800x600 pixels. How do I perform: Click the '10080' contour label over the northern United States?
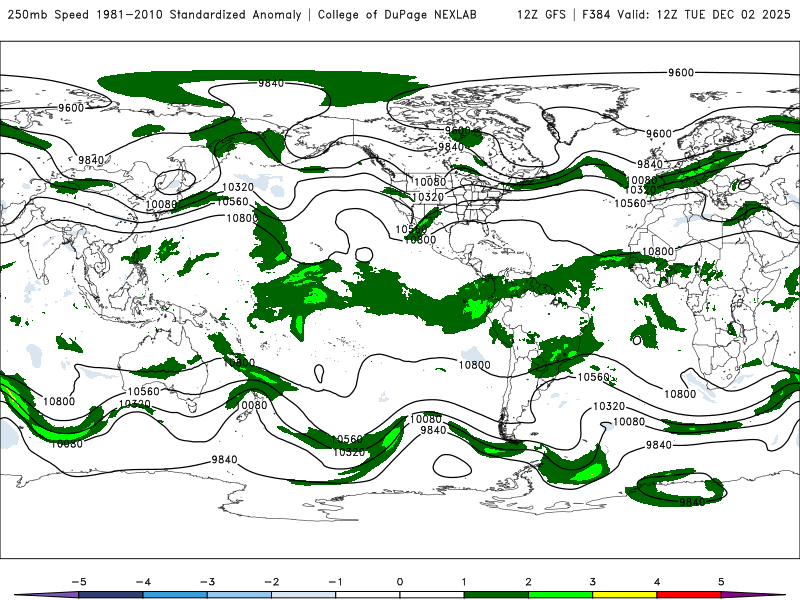430,182
